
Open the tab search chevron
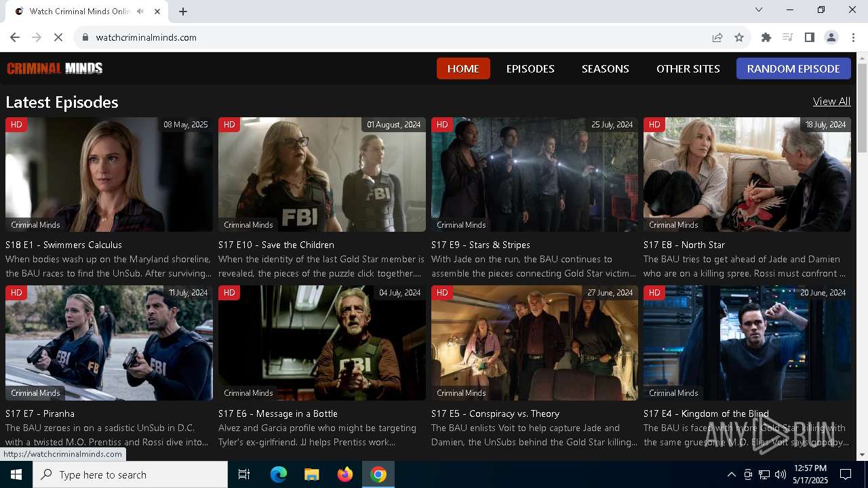(x=759, y=9)
